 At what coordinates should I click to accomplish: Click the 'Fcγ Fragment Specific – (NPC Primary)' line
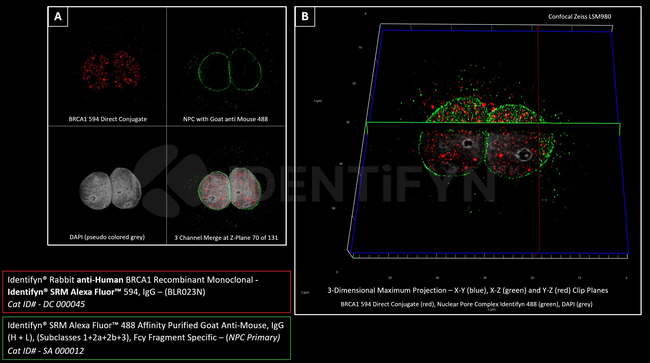point(144,338)
